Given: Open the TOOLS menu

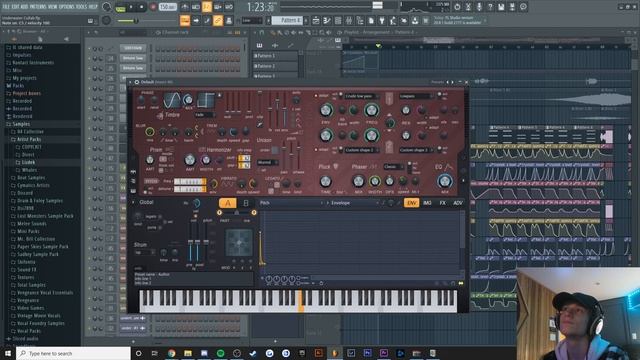Looking at the screenshot, I should coord(82,7).
